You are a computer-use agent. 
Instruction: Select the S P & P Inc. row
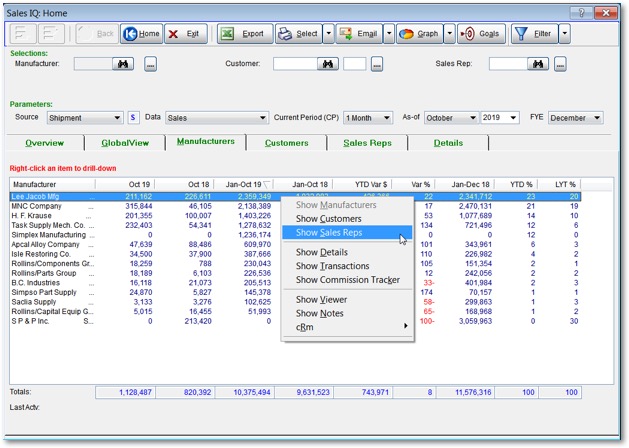point(295,321)
